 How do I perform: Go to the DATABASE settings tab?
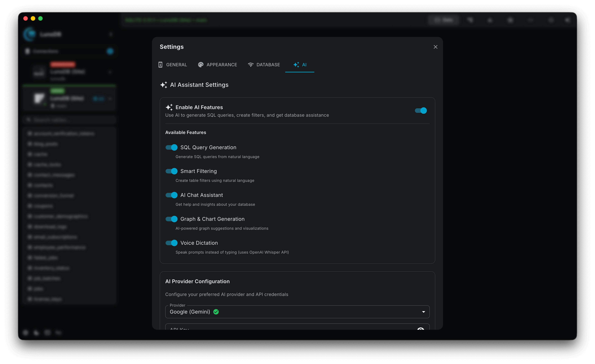coord(264,65)
